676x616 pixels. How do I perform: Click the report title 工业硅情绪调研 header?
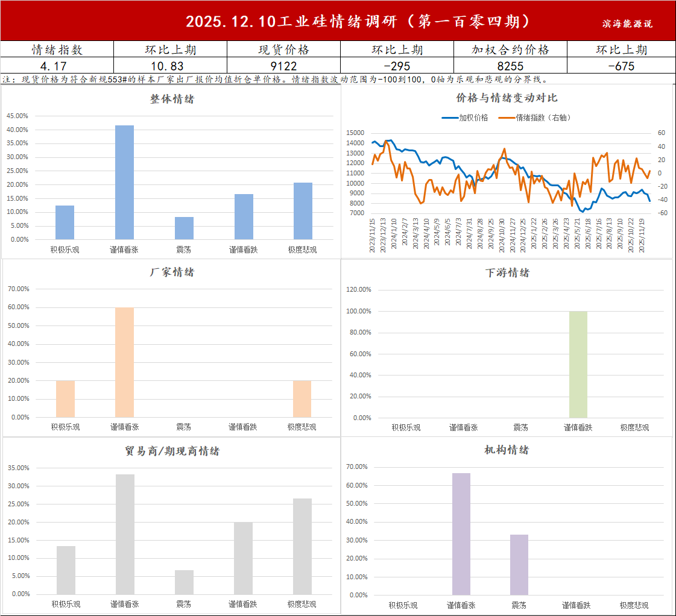tap(358, 22)
